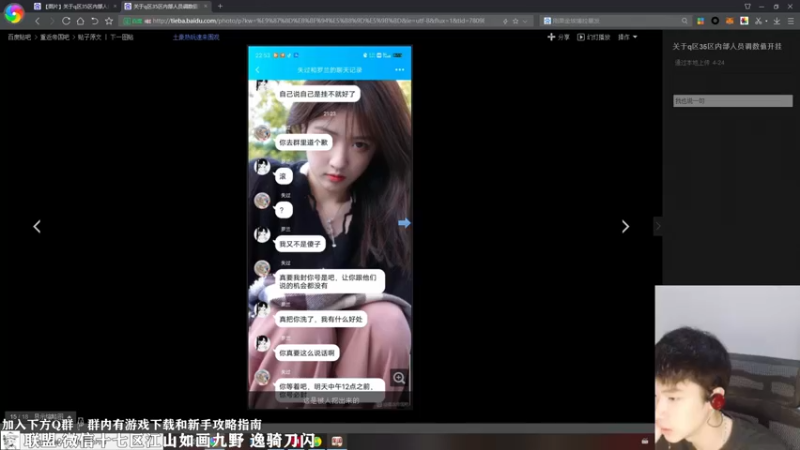Open the 重返帝国吧 breadcrumb link
The height and width of the screenshot is (450, 800).
55,37
